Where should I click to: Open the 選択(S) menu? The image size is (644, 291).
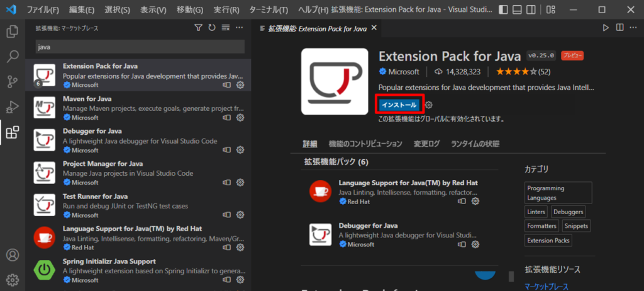pos(117,9)
